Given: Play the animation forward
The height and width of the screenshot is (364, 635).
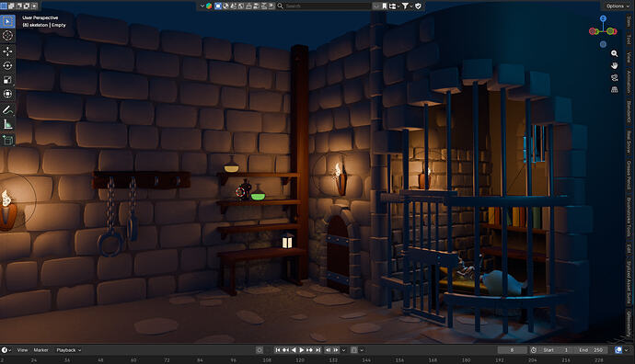Looking at the screenshot, I should tap(301, 350).
